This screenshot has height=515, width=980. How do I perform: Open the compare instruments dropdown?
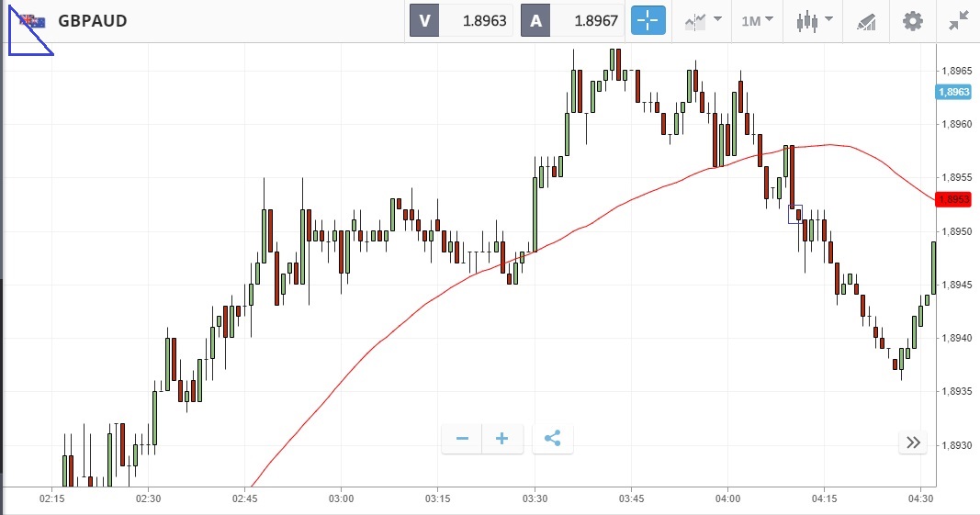click(x=703, y=21)
